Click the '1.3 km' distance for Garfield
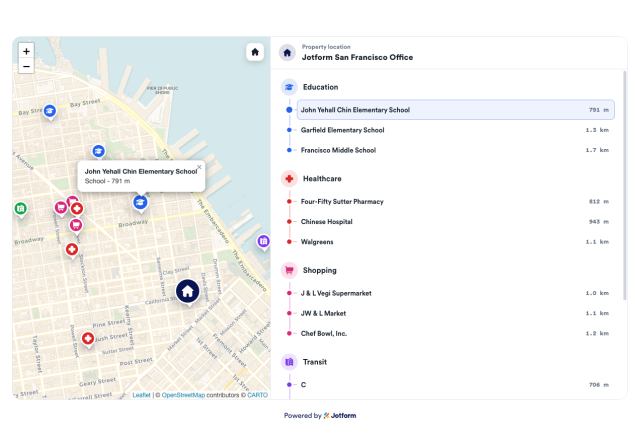 point(597,130)
